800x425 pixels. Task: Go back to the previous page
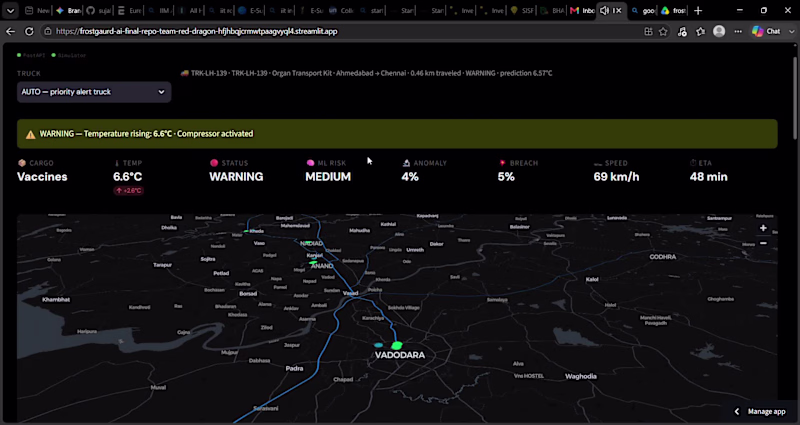pos(11,32)
